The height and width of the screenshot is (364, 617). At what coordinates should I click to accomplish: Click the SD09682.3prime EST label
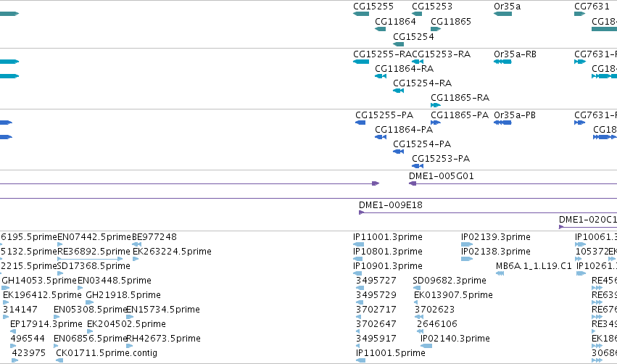click(450, 281)
